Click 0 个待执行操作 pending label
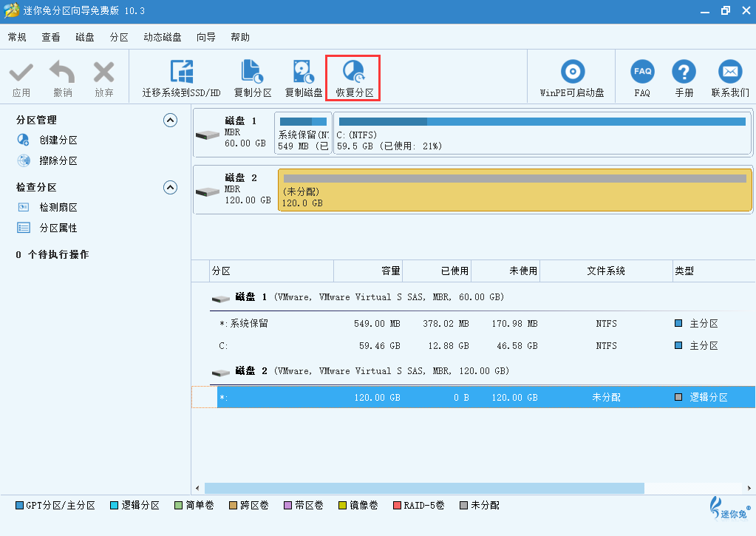The height and width of the screenshot is (536, 756). (x=52, y=254)
